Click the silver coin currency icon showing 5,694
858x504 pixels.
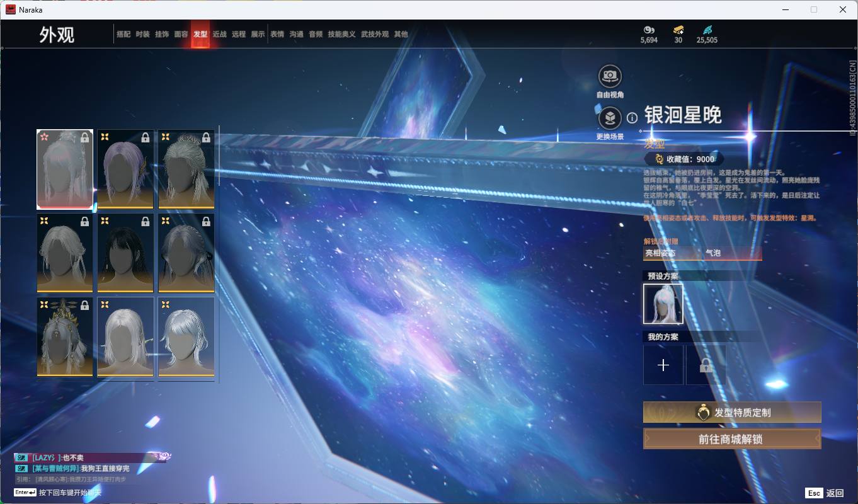[649, 30]
